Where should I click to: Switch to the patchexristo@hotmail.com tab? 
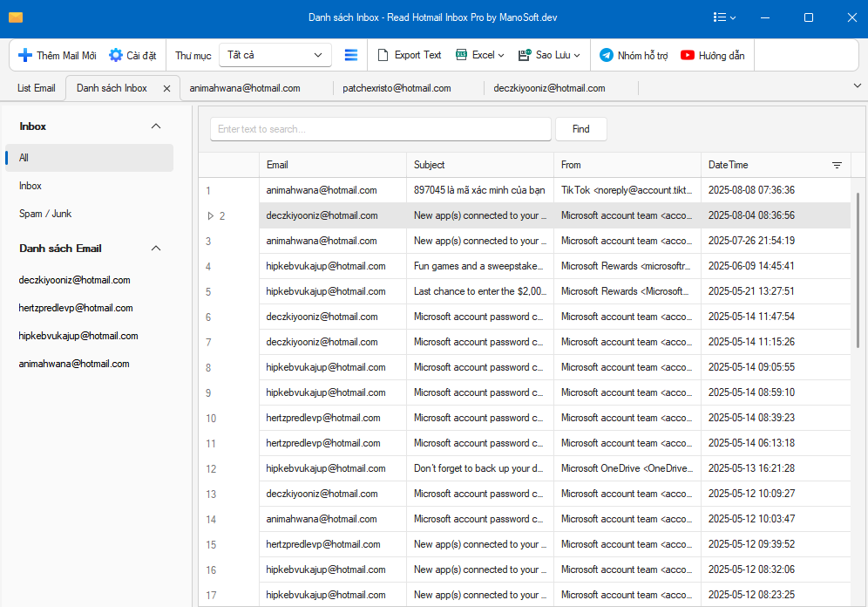(x=397, y=88)
